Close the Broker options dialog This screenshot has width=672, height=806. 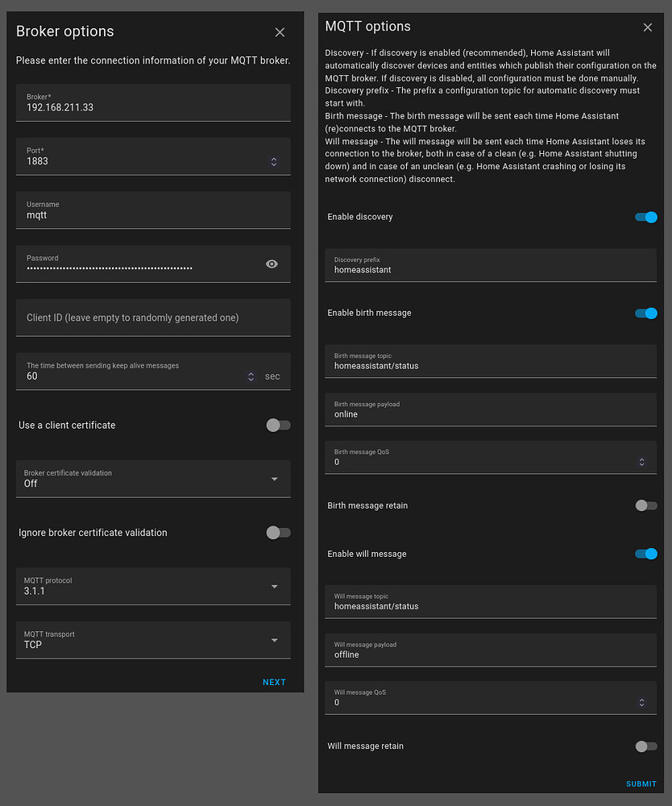tap(280, 32)
